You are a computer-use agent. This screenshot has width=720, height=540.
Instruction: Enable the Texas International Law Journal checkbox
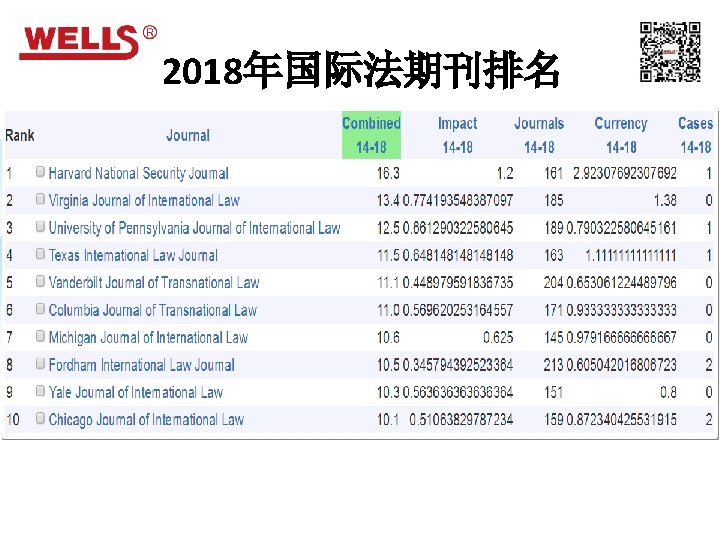click(x=40, y=254)
